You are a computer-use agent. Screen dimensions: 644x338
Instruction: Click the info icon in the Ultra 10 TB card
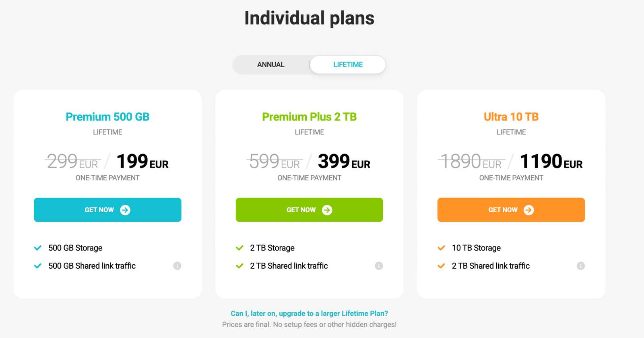point(581,265)
